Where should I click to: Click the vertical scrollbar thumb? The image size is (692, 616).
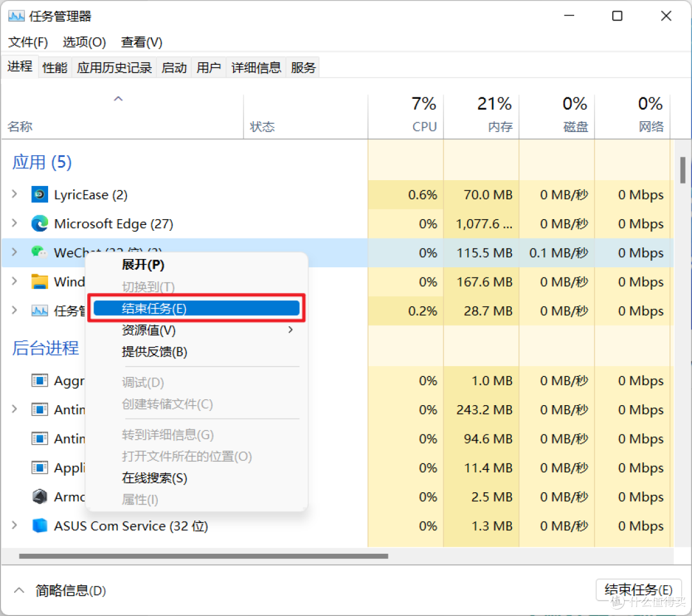(x=683, y=170)
